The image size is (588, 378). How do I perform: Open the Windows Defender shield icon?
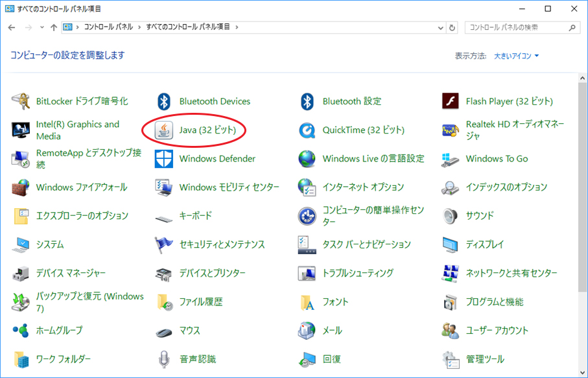(164, 159)
